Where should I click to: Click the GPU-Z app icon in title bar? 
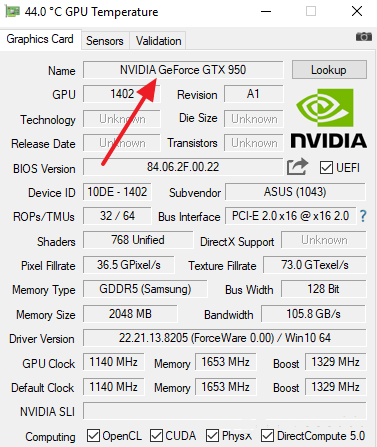click(12, 12)
